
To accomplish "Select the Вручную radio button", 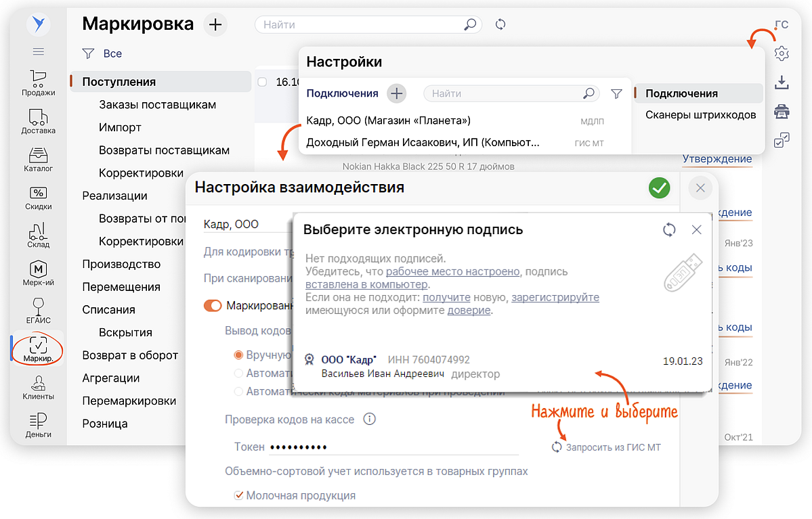I will (238, 355).
